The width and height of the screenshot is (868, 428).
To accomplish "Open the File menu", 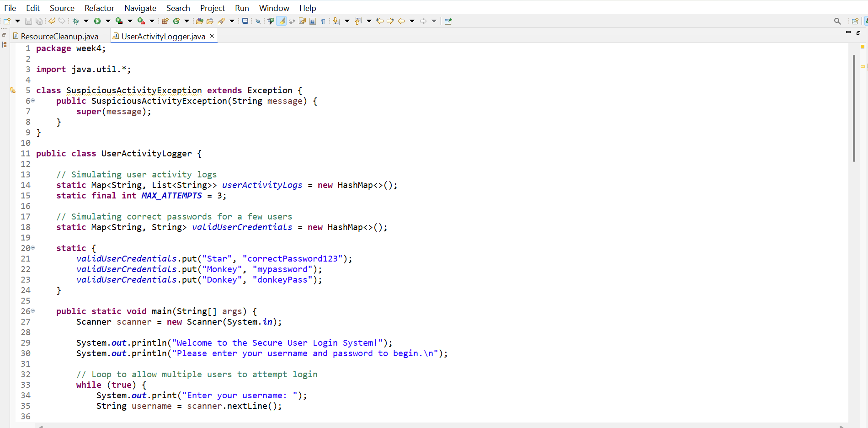I will tap(10, 8).
